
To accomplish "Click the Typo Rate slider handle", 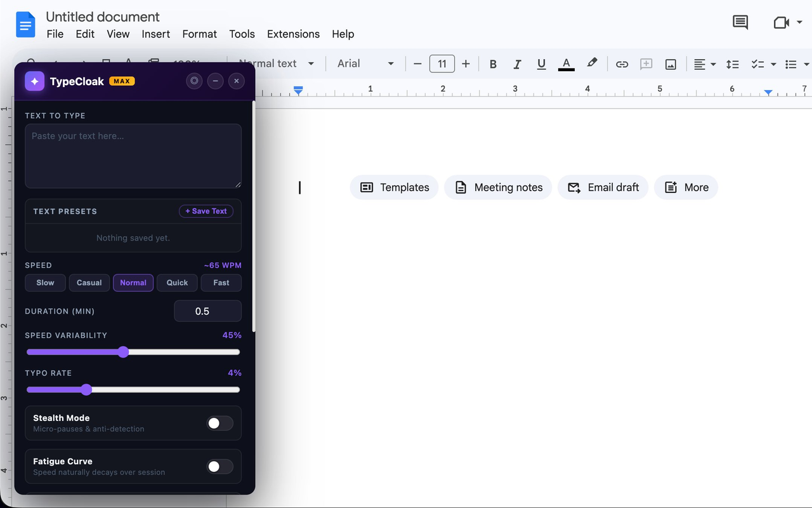I will [x=86, y=389].
